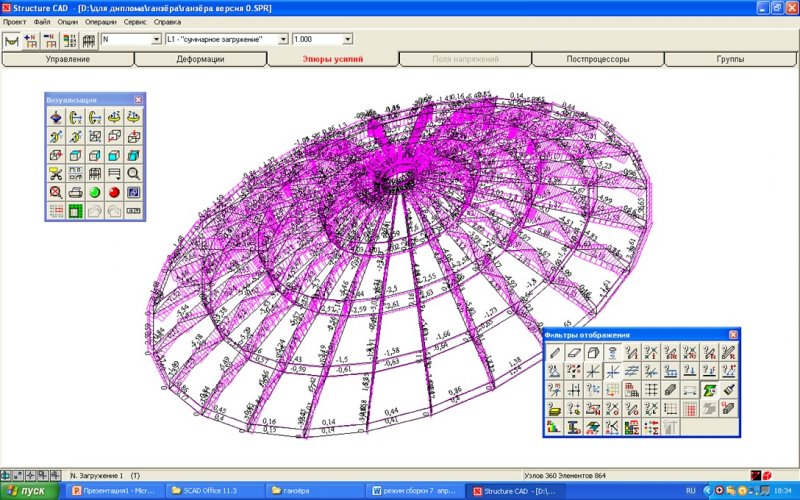Click the green ball icon in Визуализация panel
800x500 pixels.
tap(94, 191)
